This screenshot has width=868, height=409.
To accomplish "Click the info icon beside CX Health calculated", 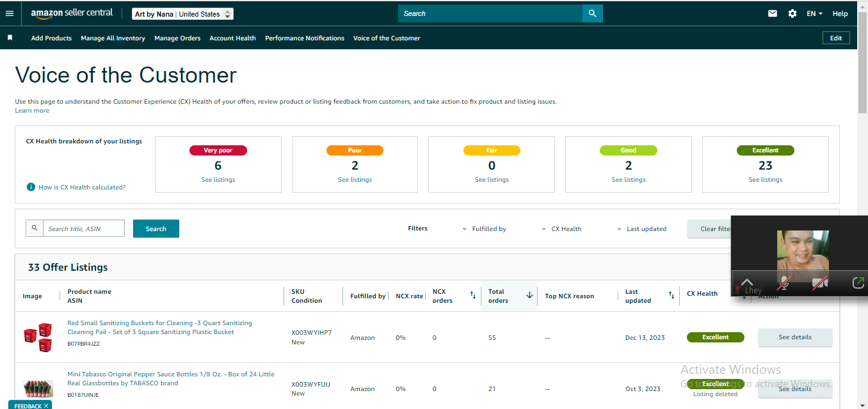I will tap(31, 187).
